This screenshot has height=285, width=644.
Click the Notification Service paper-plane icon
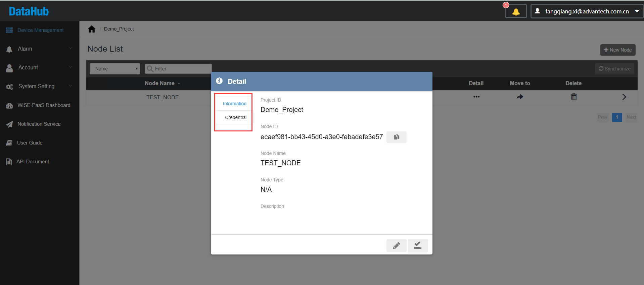9,124
